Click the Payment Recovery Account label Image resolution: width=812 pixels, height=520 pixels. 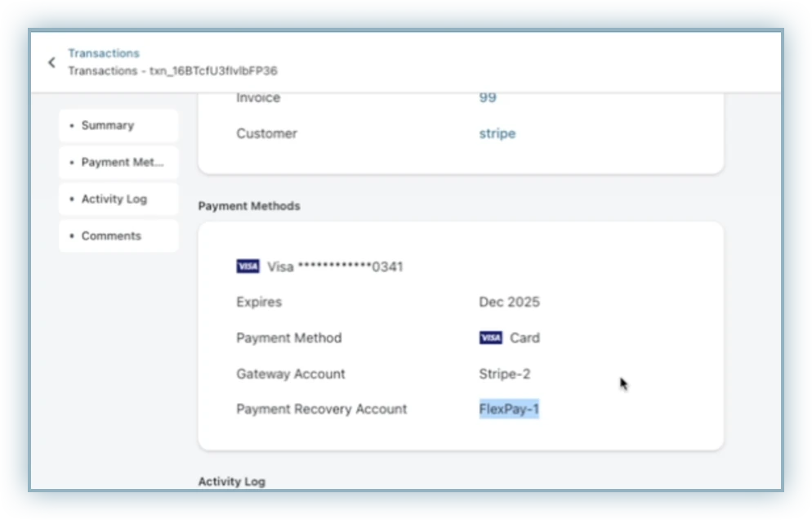pos(321,410)
